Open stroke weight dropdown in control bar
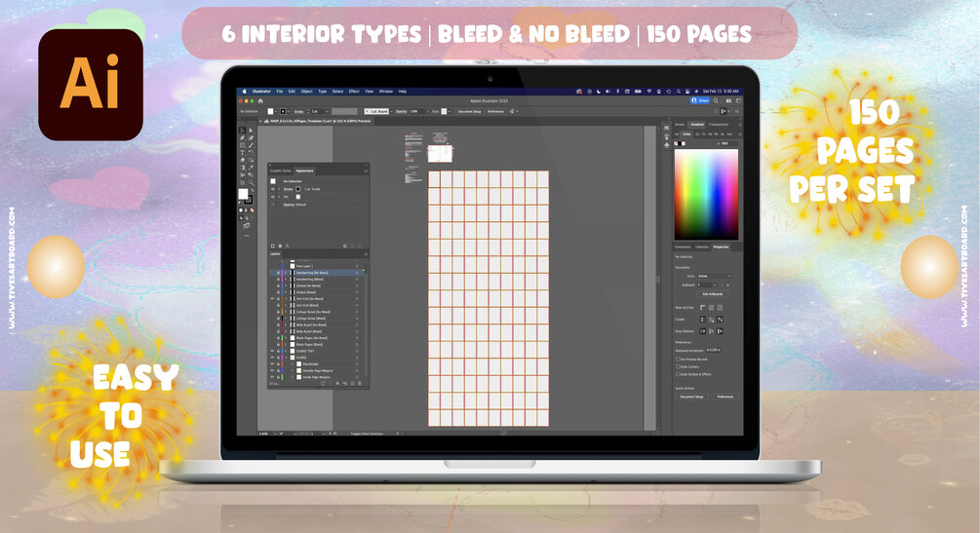The image size is (980, 533). (327, 111)
